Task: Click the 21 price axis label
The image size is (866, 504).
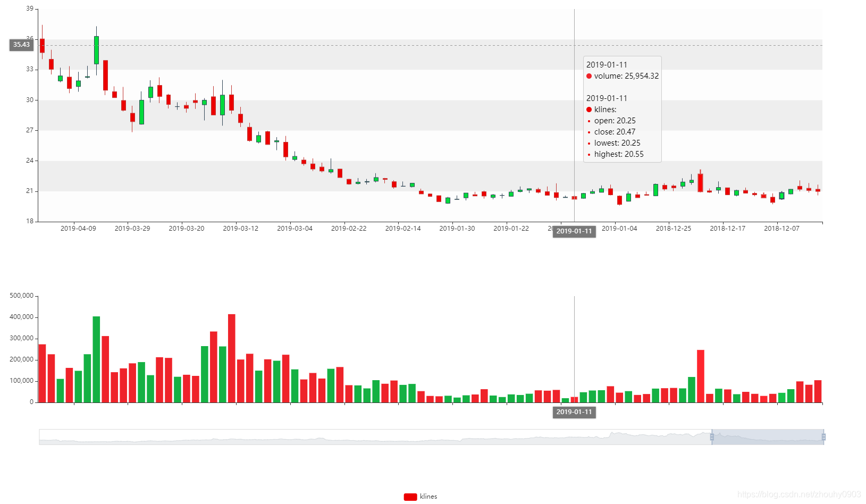Action: 30,191
